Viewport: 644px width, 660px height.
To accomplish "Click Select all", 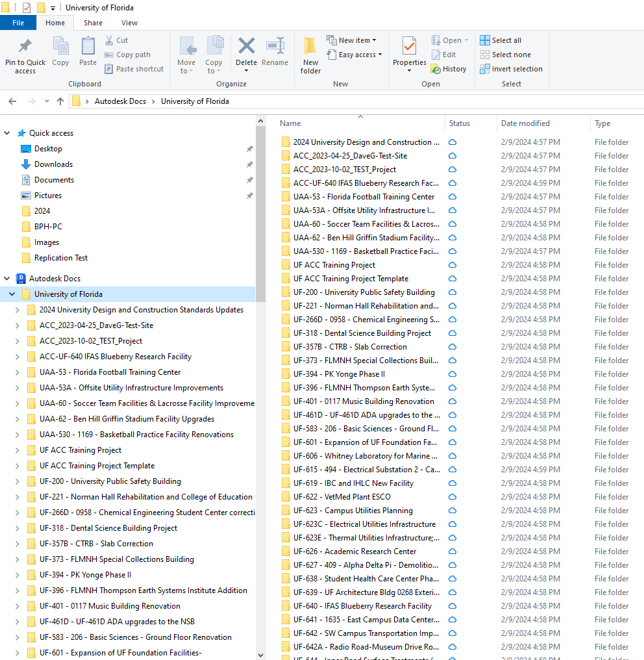I will point(501,40).
